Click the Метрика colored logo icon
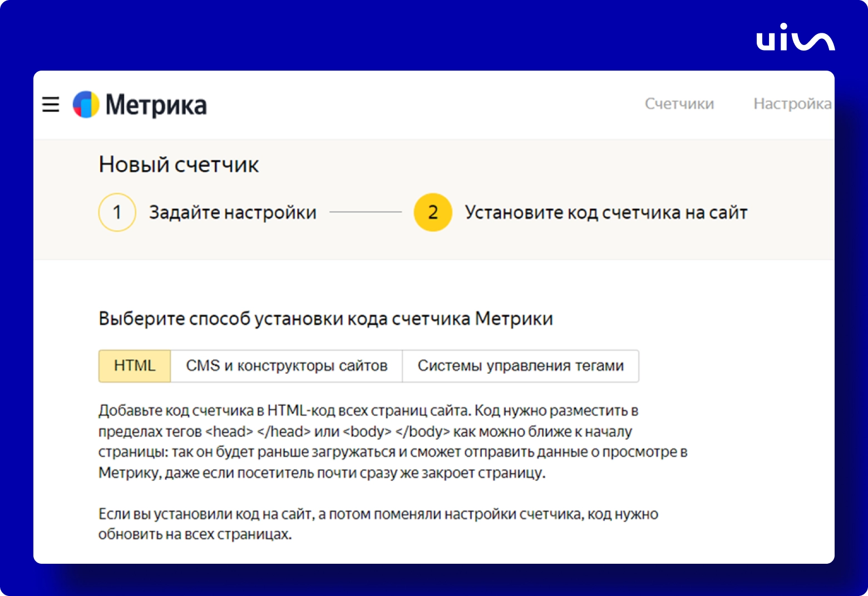 [86, 105]
